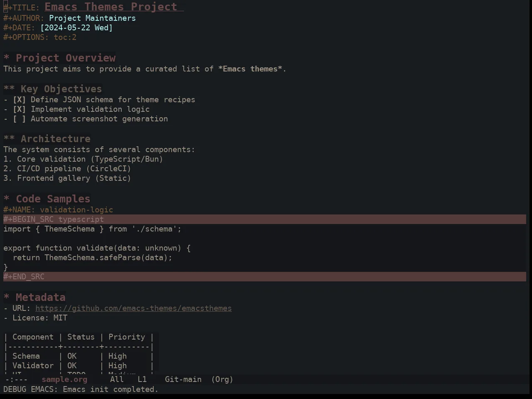
Task: Toggle the Define JSON schema checkbox
Action: 19,100
